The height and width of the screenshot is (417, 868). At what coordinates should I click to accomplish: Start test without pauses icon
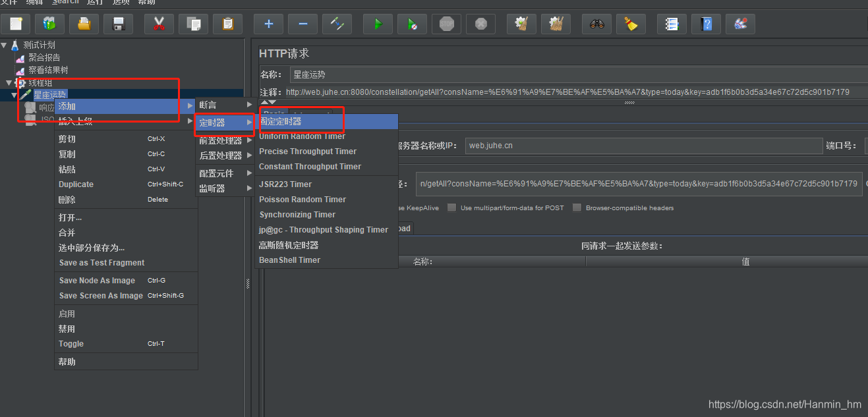412,24
